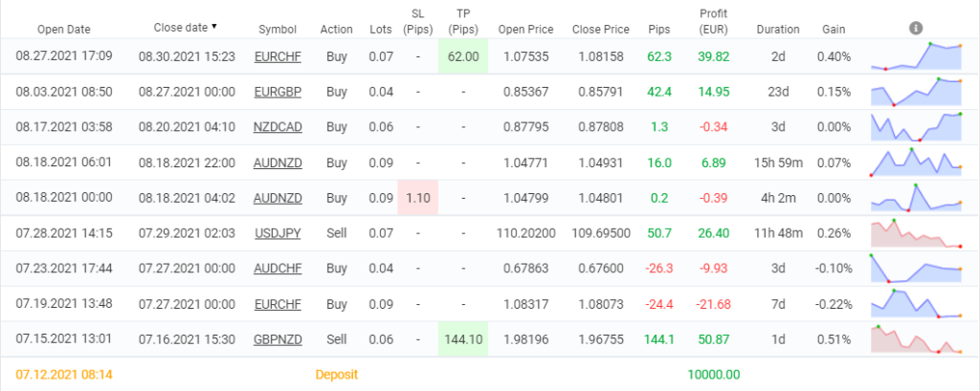
Task: Click open date 07.23.2021 17:44
Action: click(x=64, y=269)
